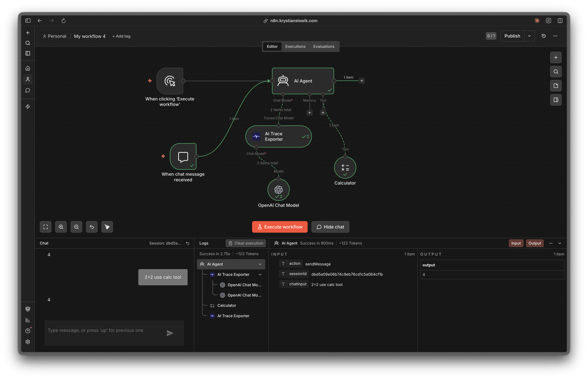The image size is (588, 379).
Task: Add a Memory sub-node to AI Agent
Action: tap(310, 113)
